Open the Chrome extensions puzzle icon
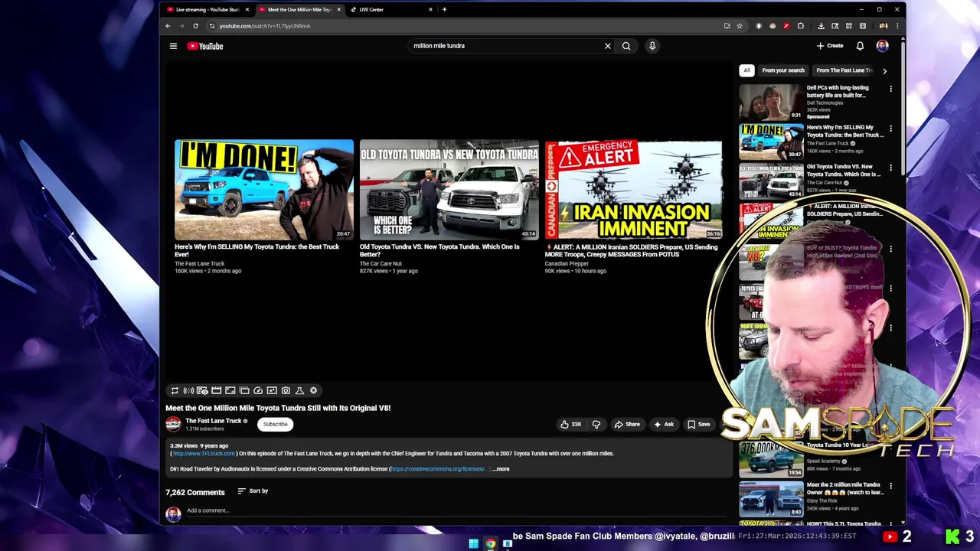Viewport: 980px width, 551px height. tap(801, 26)
